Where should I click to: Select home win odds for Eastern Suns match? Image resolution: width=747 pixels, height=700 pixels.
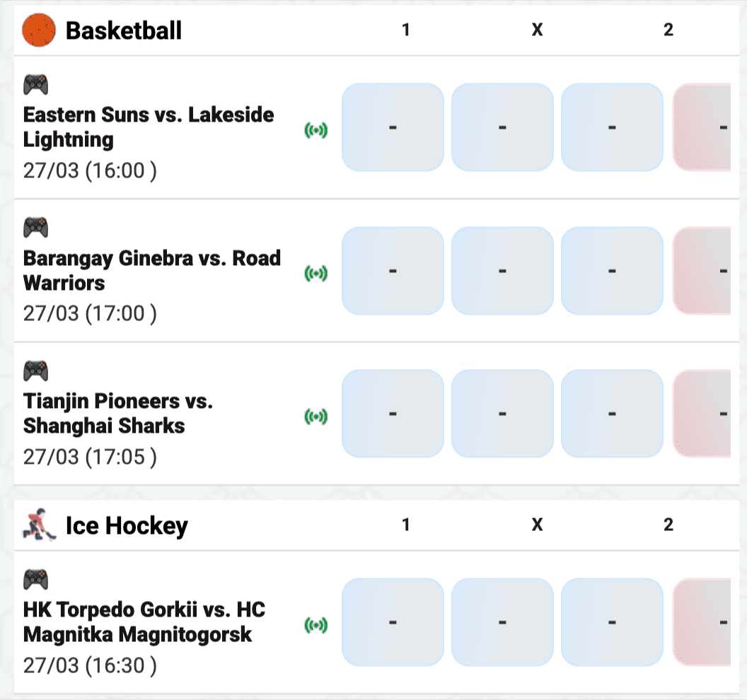pyautogui.click(x=393, y=127)
